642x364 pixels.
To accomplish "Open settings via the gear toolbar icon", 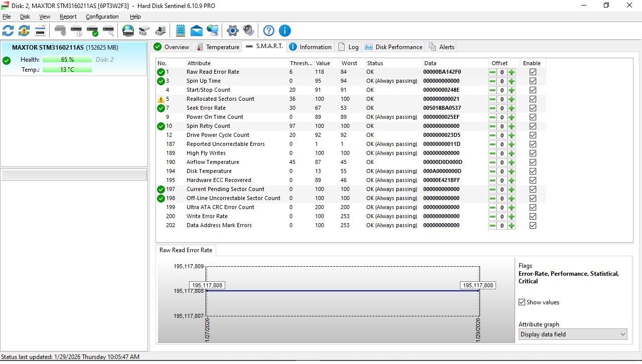I will [232, 31].
